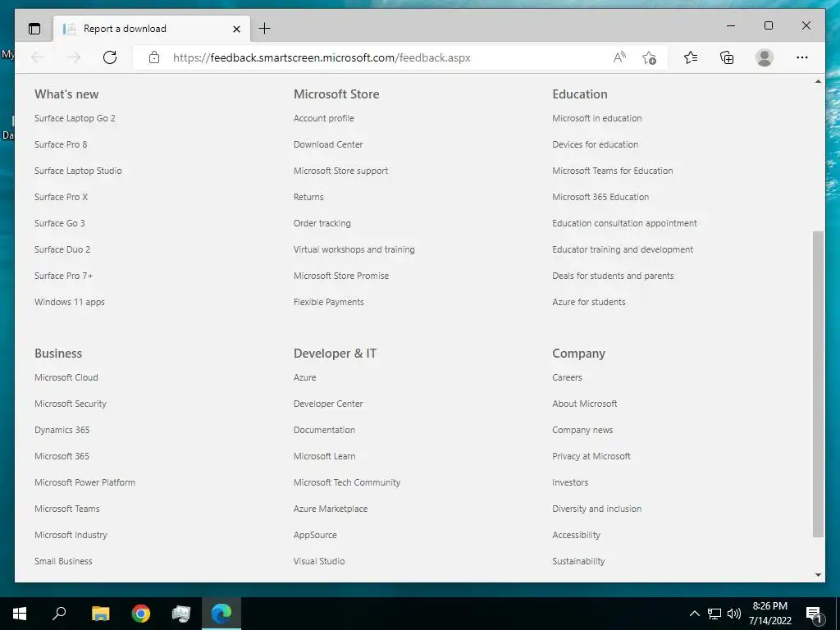
Task: Open the vertical tabs icon in Edge
Action: point(34,29)
